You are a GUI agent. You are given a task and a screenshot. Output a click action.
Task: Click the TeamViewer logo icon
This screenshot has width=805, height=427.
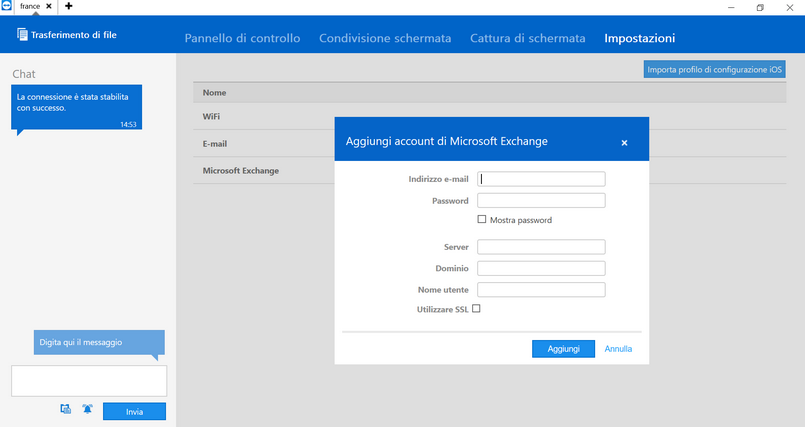[6, 6]
